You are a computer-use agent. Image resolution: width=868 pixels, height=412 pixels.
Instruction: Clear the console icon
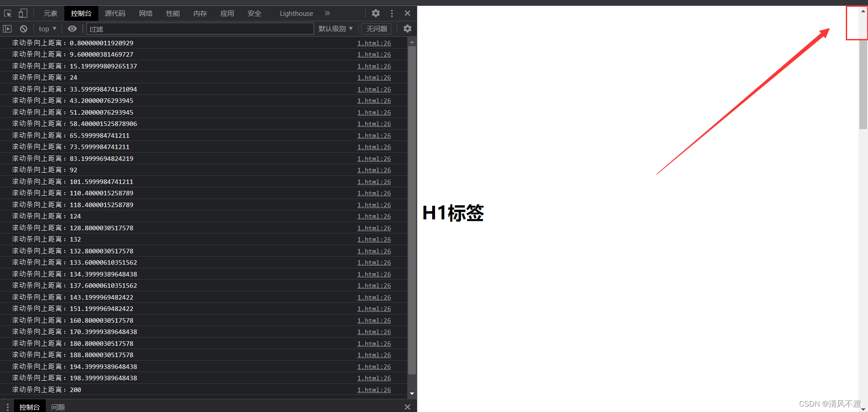[24, 29]
